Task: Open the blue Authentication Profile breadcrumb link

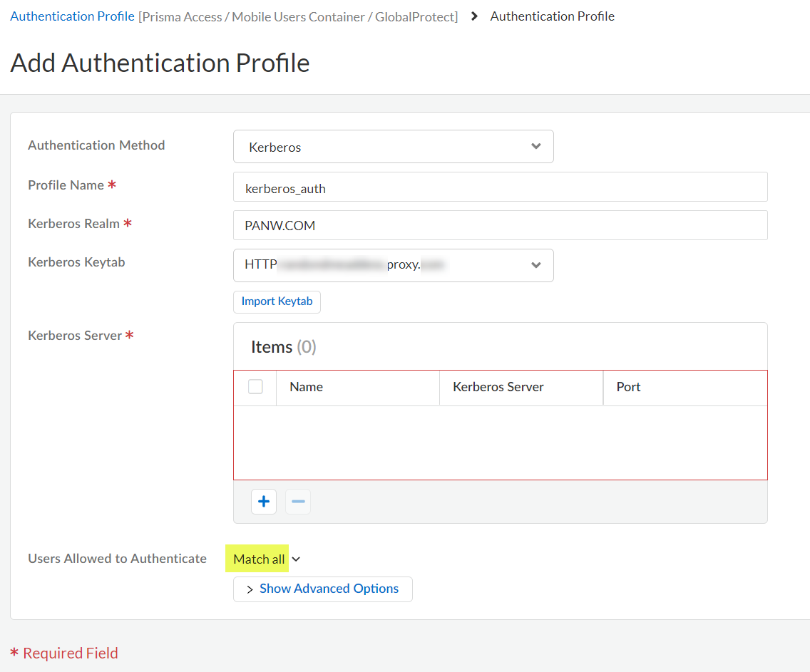Action: click(x=72, y=16)
